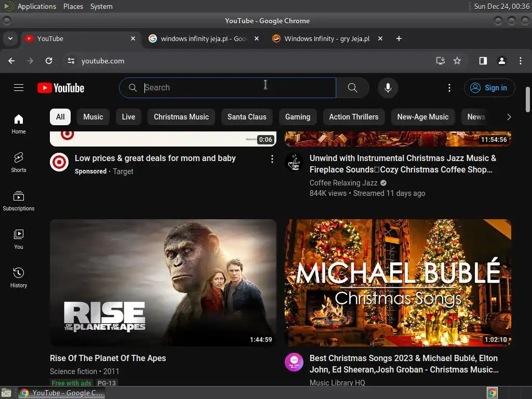Click Chrome icon in bottom-right panel
This screenshot has width=532, height=399.
pos(492,393)
